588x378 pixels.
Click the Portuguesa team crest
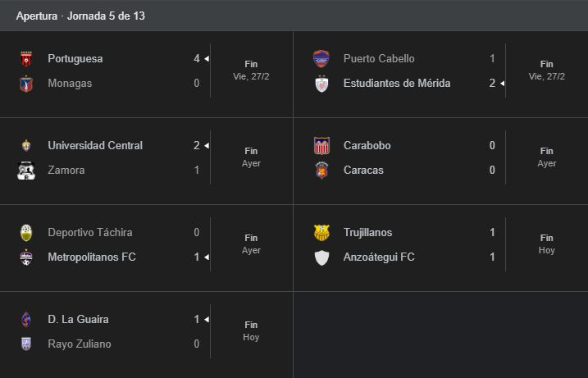pos(26,59)
